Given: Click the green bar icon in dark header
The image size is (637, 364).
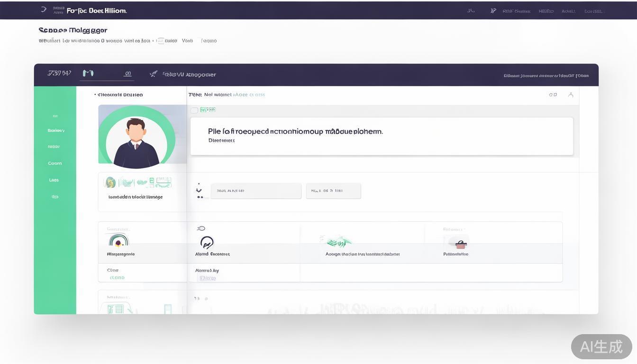Looking at the screenshot, I should [88, 73].
